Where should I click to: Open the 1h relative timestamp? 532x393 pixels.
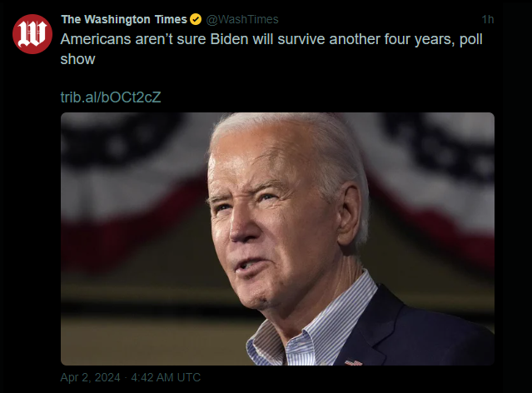pyautogui.click(x=488, y=19)
